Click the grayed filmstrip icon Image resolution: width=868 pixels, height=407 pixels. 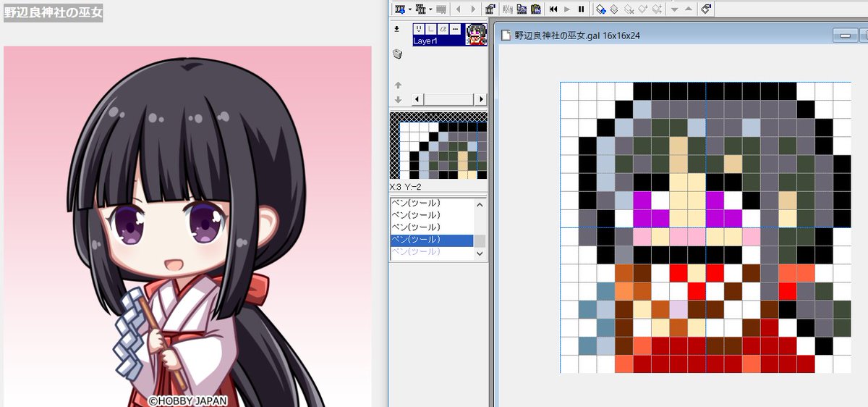coord(441,9)
